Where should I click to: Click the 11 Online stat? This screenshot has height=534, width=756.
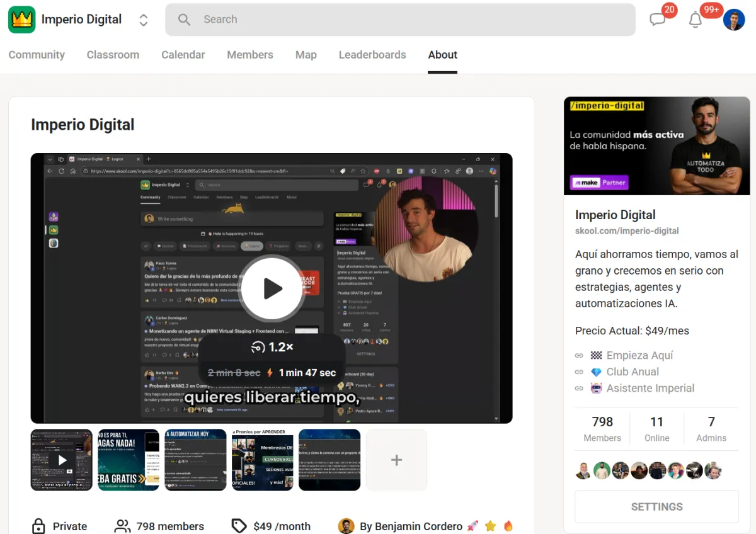pos(656,429)
